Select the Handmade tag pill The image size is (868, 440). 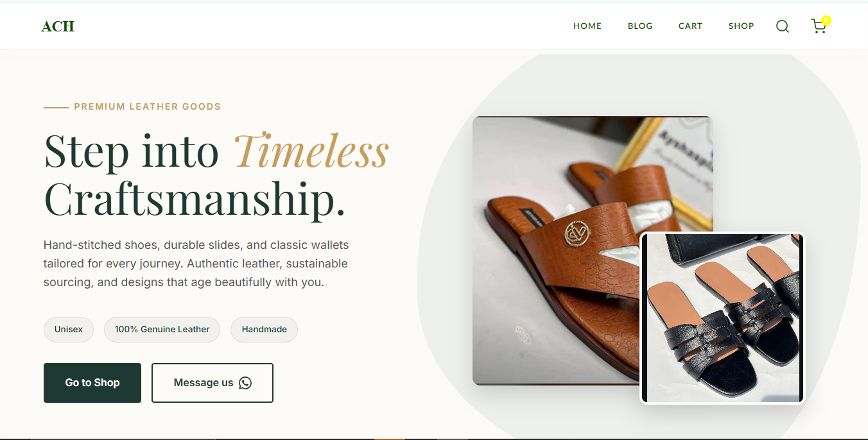(x=264, y=329)
